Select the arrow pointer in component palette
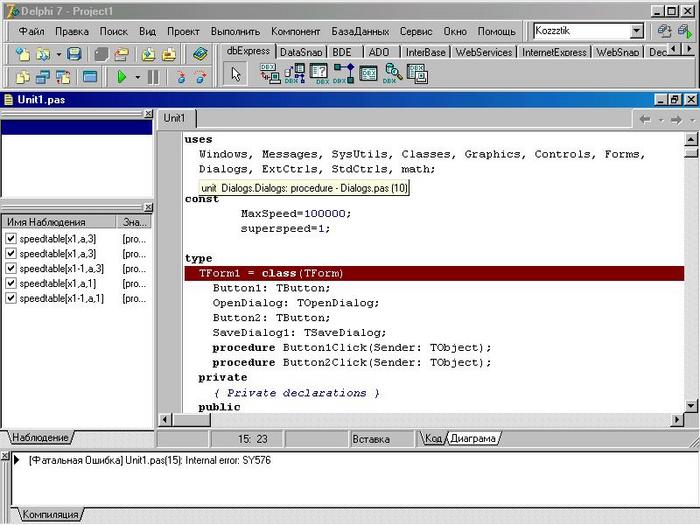 236,74
